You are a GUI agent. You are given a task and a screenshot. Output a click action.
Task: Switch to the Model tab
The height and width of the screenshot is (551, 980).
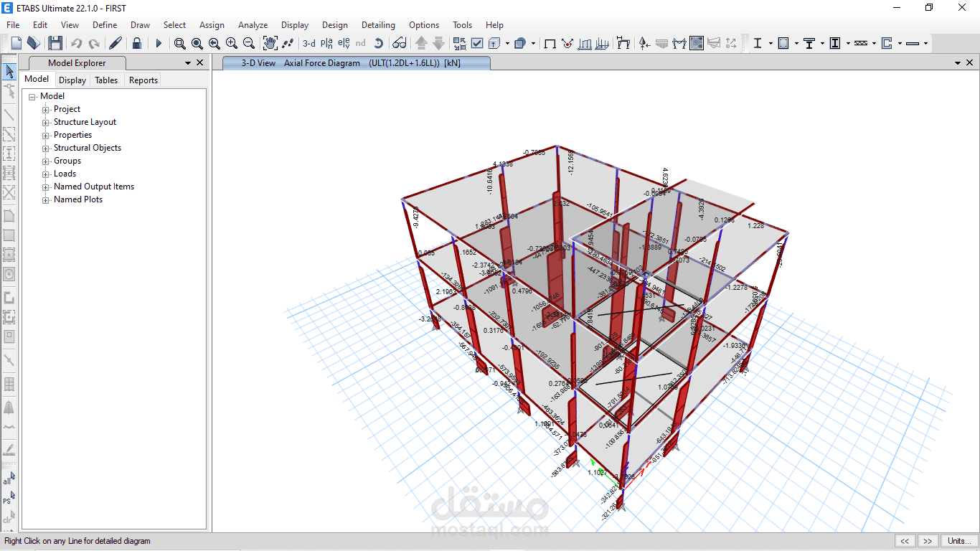click(37, 80)
